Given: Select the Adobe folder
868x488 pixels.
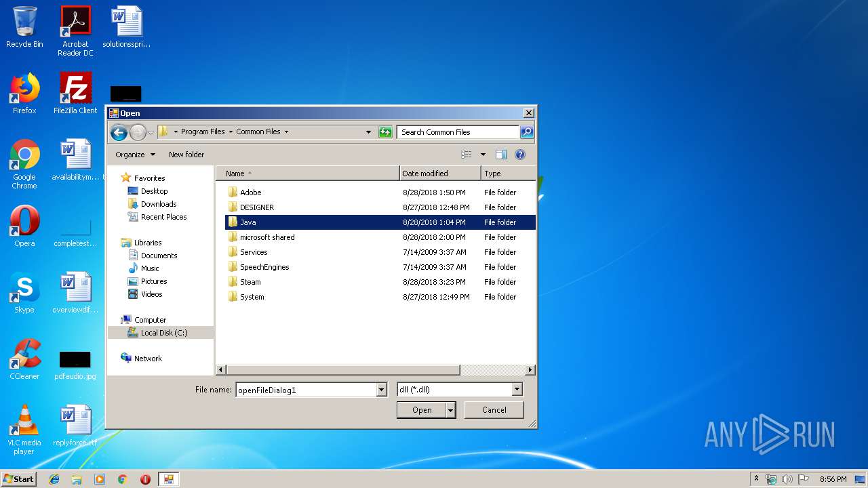Looking at the screenshot, I should pos(380,192).
